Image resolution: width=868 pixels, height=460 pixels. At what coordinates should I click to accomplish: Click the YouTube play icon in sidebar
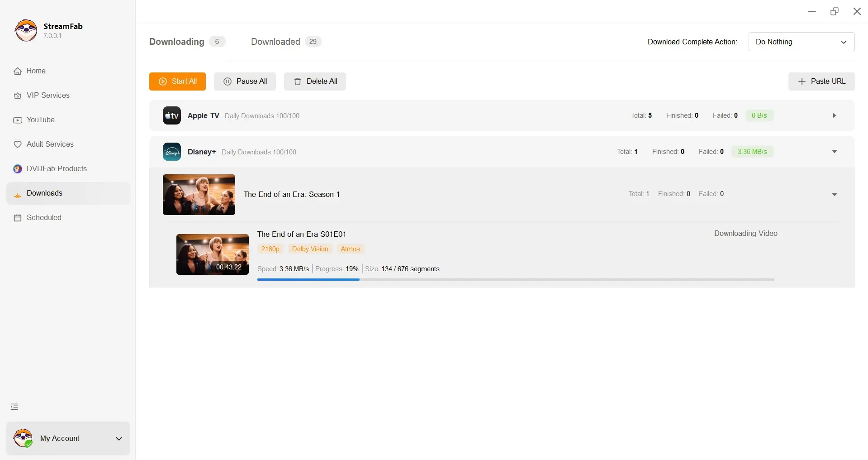click(18, 120)
